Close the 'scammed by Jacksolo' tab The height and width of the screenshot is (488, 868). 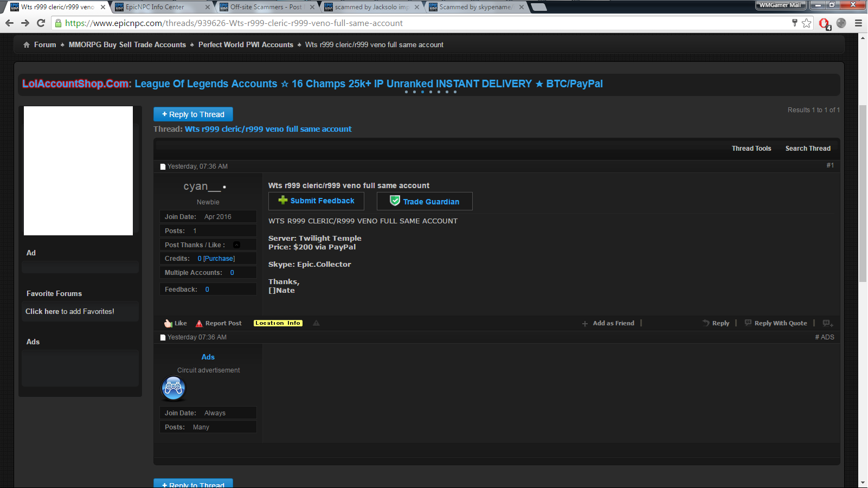[x=417, y=7]
